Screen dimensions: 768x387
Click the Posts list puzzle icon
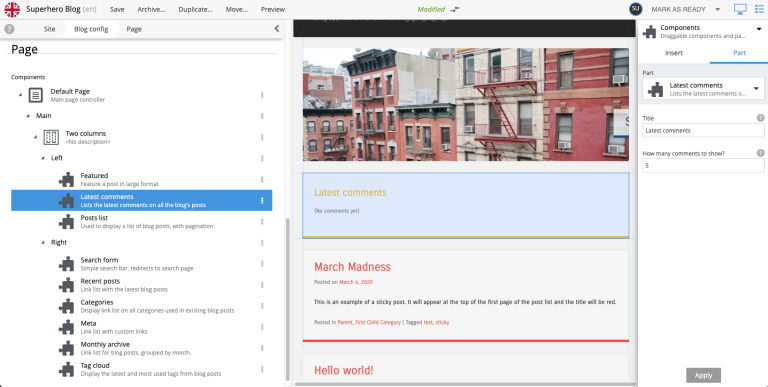pos(66,221)
